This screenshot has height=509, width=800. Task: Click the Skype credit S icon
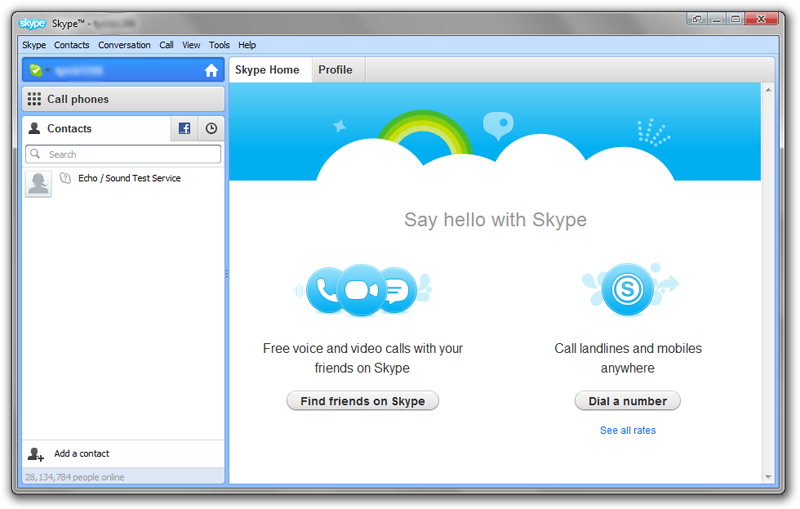(627, 289)
